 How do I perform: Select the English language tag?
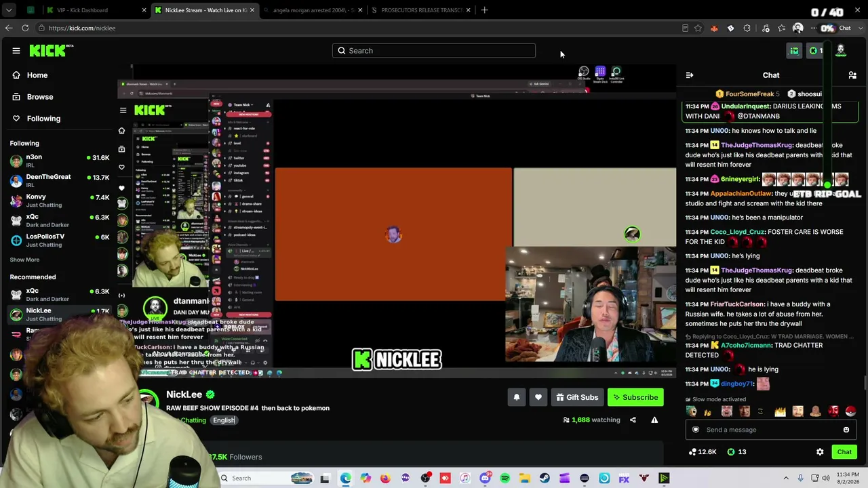223,420
